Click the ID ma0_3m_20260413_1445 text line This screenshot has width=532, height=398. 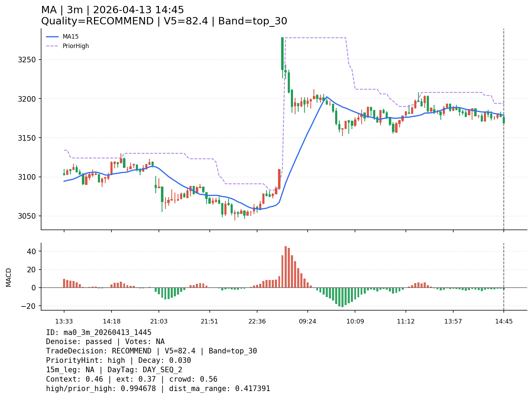coord(99,333)
